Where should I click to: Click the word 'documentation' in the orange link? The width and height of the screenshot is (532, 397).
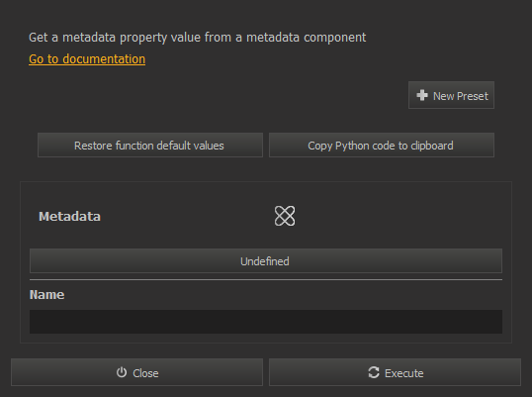pyautogui.click(x=104, y=59)
